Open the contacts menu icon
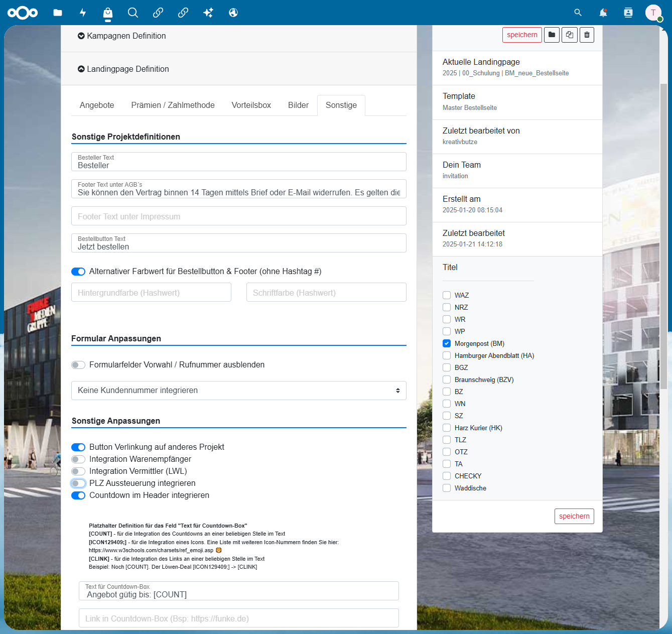Viewport: 672px width, 634px height. (x=628, y=13)
